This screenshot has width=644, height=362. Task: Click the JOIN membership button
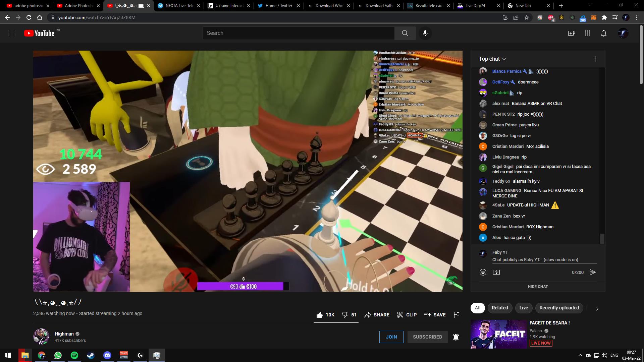[x=391, y=337]
